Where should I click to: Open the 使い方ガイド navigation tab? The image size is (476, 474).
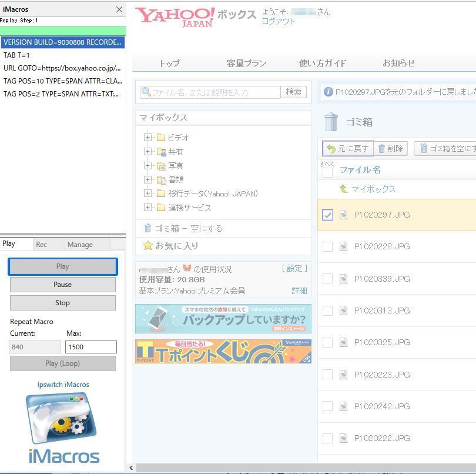pos(323,63)
